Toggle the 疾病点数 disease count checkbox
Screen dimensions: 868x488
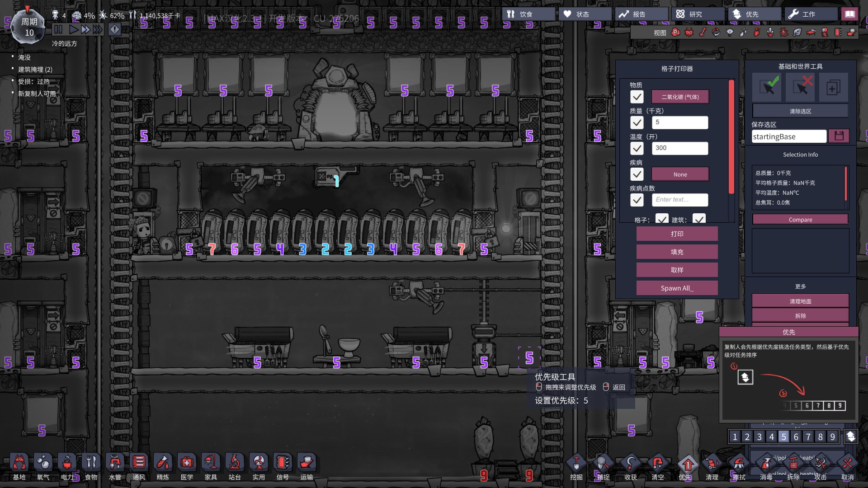point(637,200)
